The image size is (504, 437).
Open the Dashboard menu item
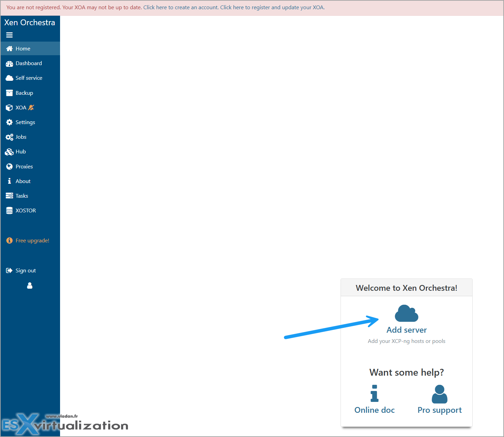30,63
